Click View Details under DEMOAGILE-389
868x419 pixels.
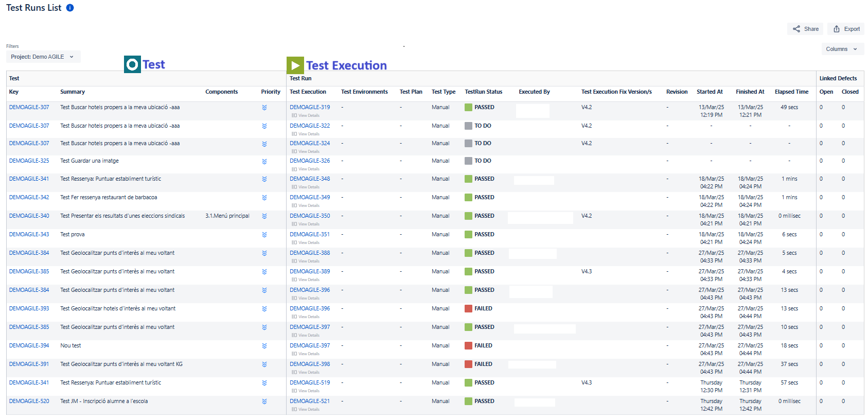click(x=306, y=280)
